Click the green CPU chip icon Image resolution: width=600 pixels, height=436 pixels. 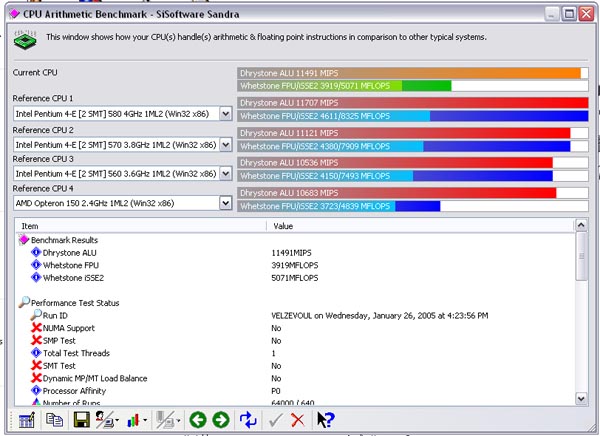pos(25,39)
